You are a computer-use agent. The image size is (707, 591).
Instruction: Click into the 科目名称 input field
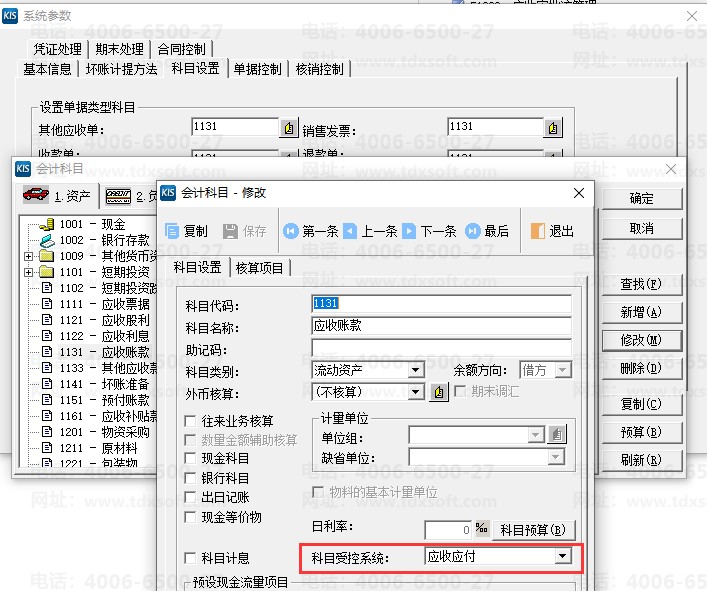[x=440, y=326]
